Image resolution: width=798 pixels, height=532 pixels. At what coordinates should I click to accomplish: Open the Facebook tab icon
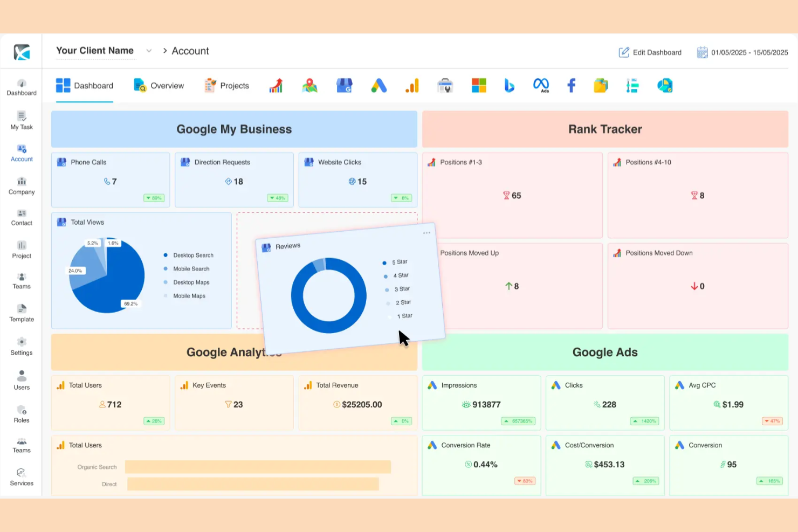[x=572, y=86]
